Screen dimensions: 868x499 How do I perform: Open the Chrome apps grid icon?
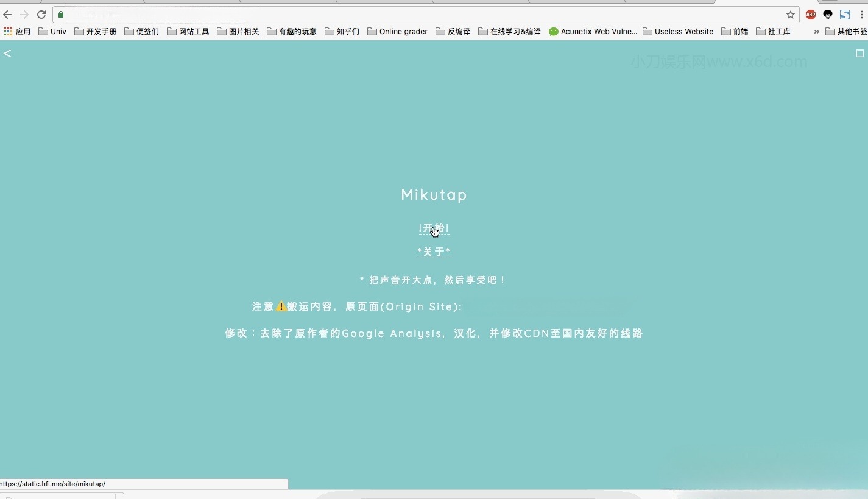[x=8, y=31]
